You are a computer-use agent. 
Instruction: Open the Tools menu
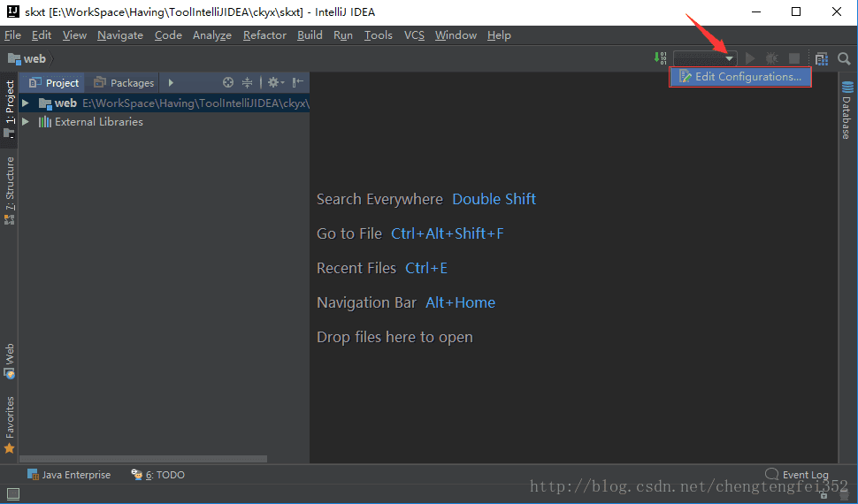click(x=378, y=35)
